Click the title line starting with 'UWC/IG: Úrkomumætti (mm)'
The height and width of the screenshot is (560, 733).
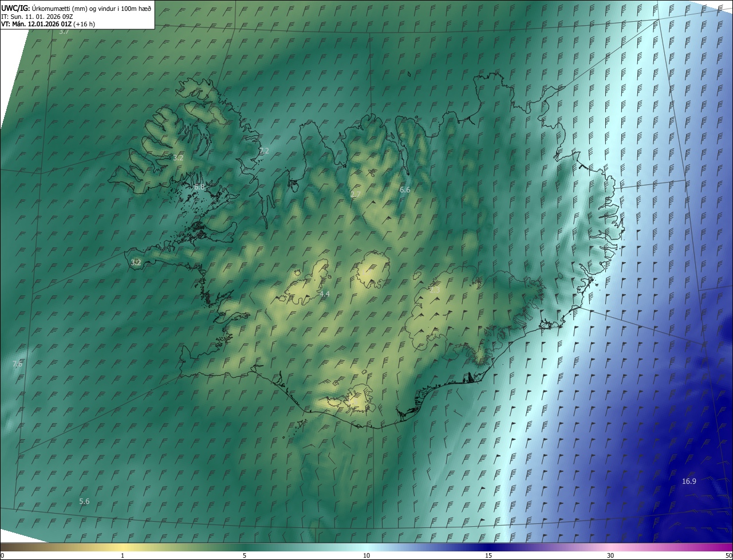pyautogui.click(x=76, y=8)
